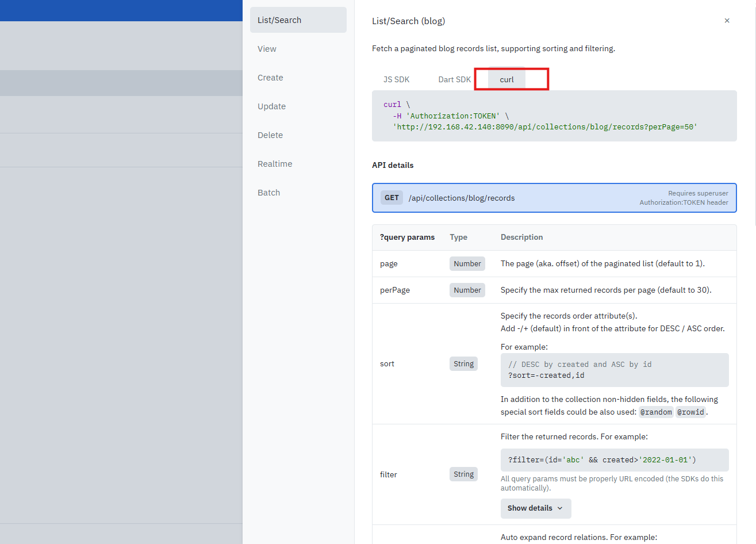Image resolution: width=756 pixels, height=544 pixels.
Task: Click the @random sort field tag
Action: tap(656, 412)
